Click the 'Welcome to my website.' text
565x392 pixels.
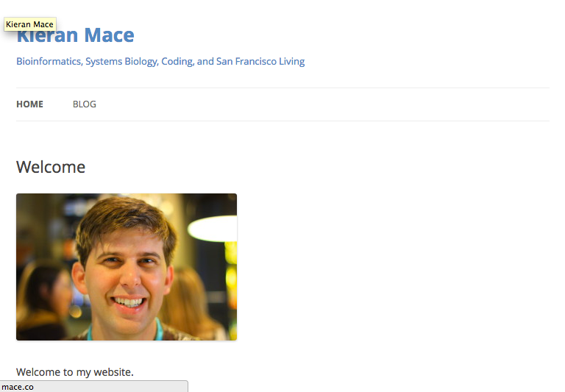(x=75, y=372)
